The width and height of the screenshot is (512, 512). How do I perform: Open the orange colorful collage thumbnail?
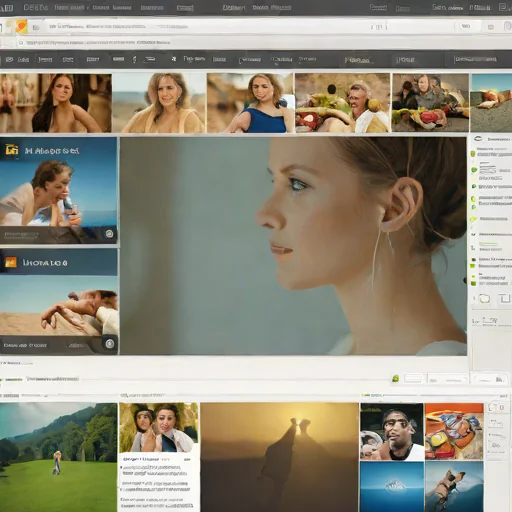tap(454, 432)
